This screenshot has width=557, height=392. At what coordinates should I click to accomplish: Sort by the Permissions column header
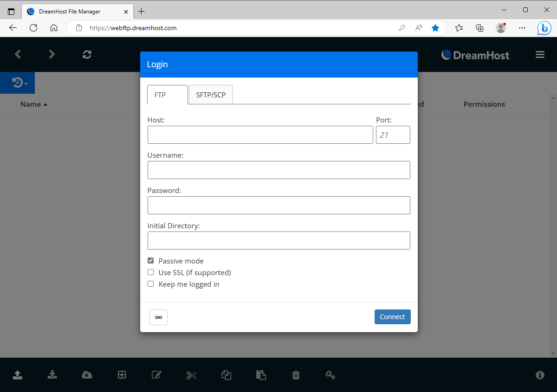coord(484,104)
